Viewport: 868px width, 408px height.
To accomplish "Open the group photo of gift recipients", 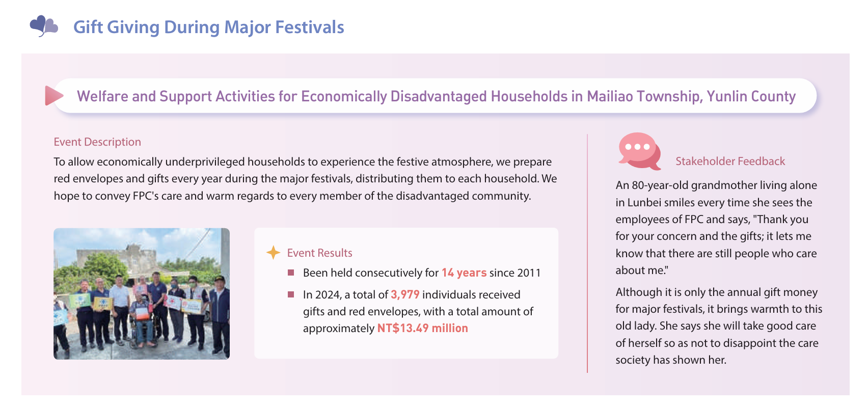I will pos(142,293).
